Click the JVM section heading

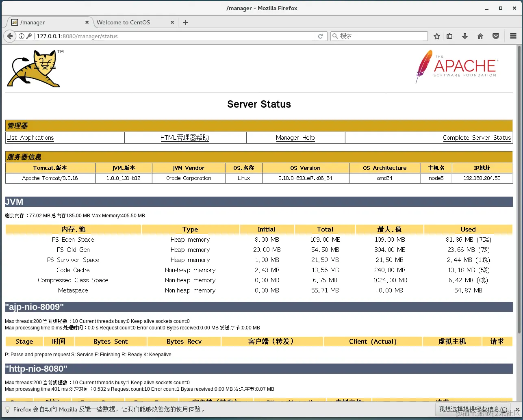tap(259, 202)
